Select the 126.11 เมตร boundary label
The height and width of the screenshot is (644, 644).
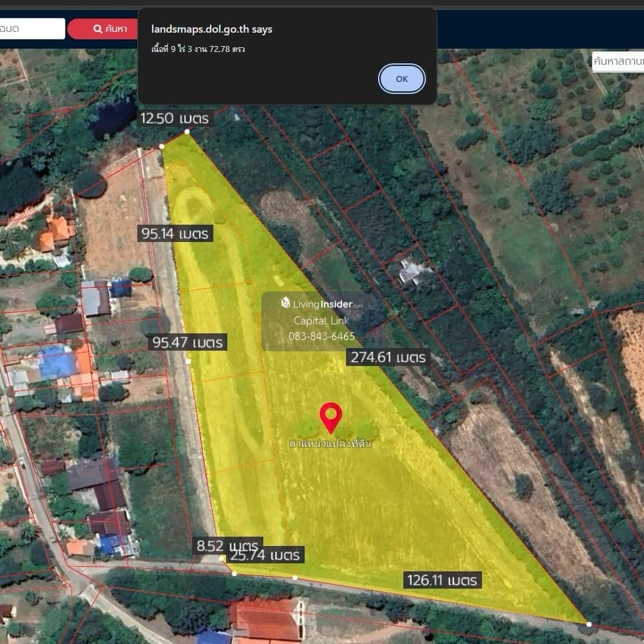pyautogui.click(x=443, y=579)
